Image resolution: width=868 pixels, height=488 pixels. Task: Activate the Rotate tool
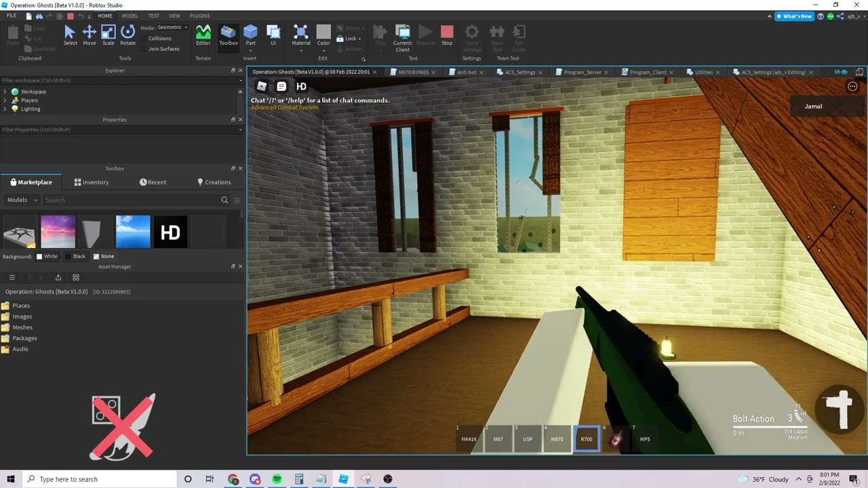tap(127, 35)
